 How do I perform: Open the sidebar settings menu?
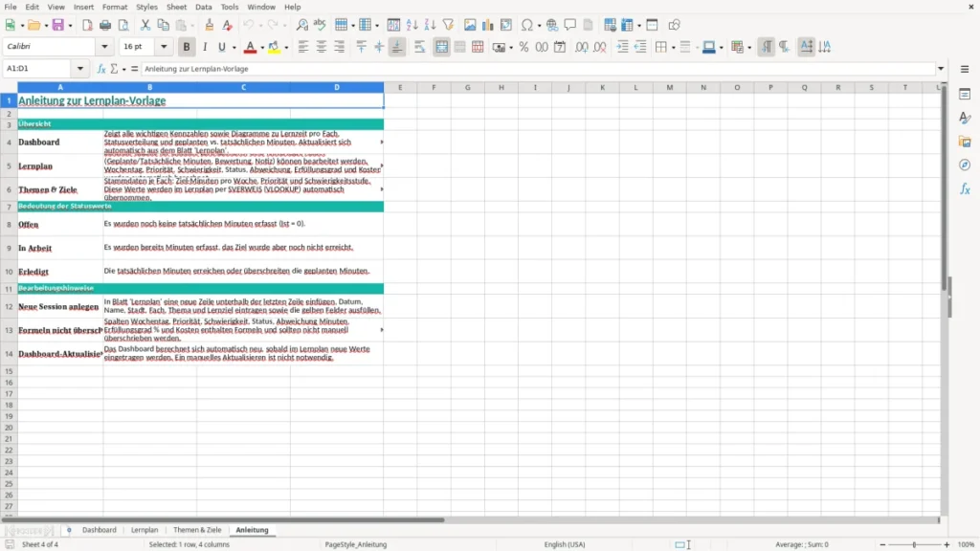click(x=965, y=69)
